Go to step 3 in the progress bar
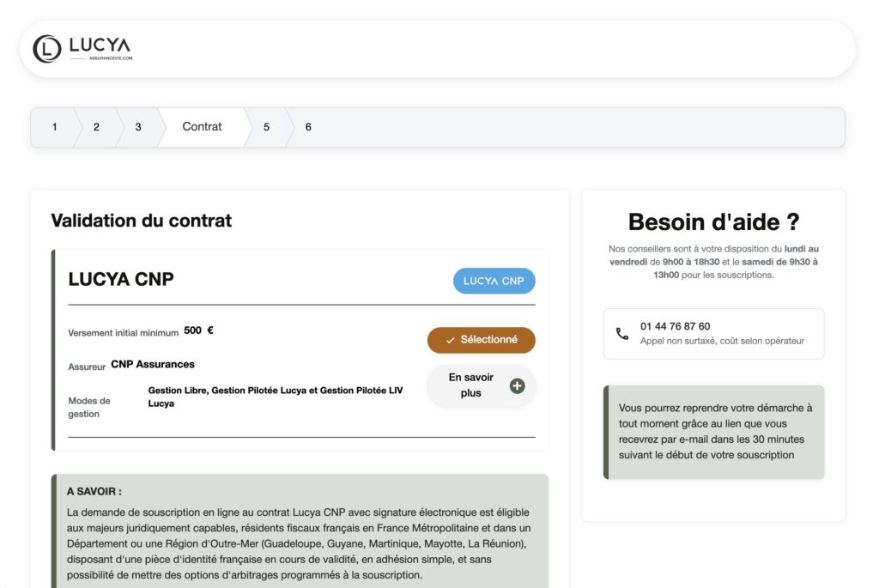 tap(138, 127)
